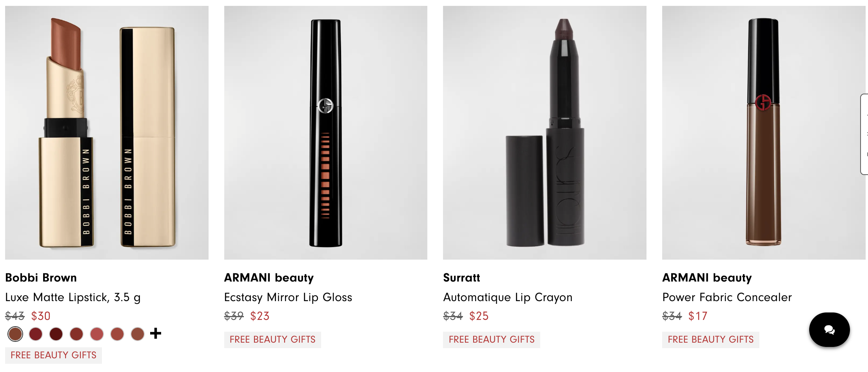Choose the fifth rosy pink shade swatch
This screenshot has width=868, height=372.
tap(97, 334)
